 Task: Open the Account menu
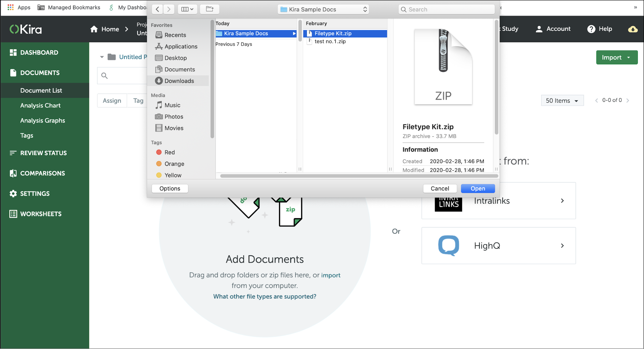[553, 29]
